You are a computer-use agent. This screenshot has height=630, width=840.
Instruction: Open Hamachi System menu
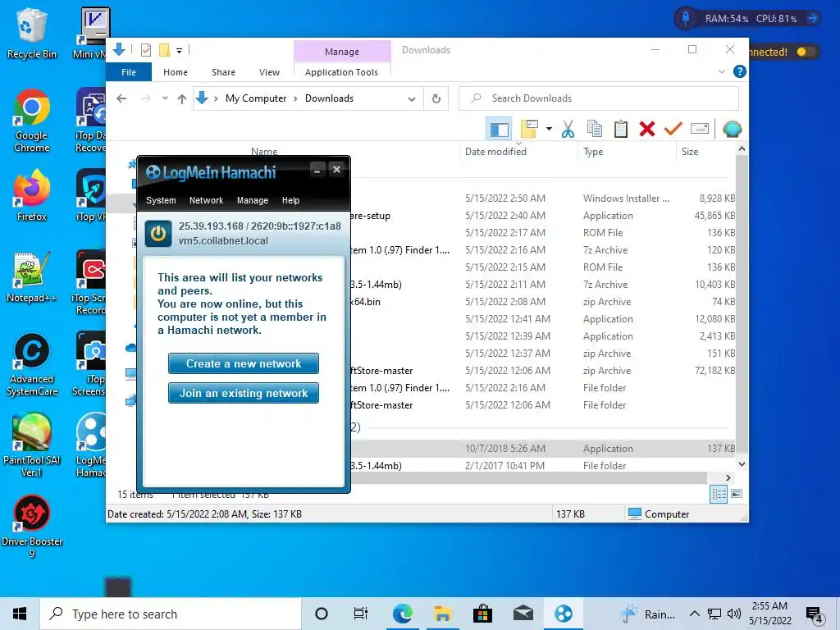coord(161,200)
